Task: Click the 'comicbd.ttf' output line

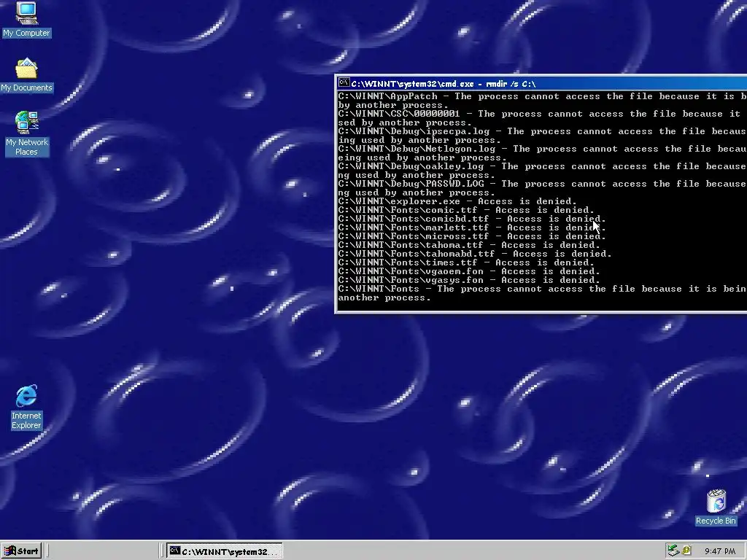Action: coord(472,219)
